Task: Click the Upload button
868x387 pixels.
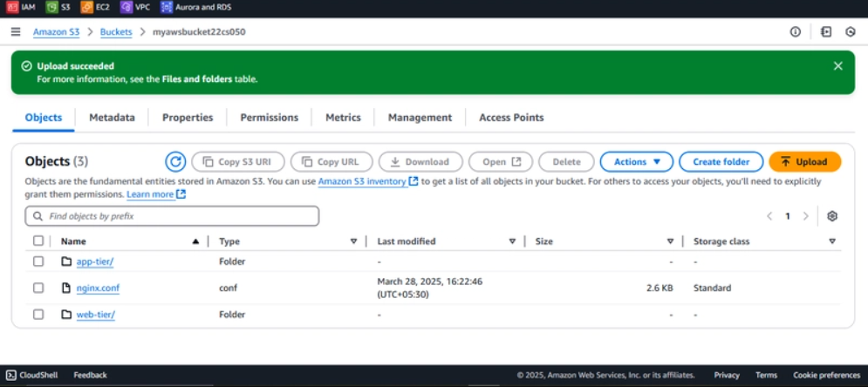Action: [805, 162]
